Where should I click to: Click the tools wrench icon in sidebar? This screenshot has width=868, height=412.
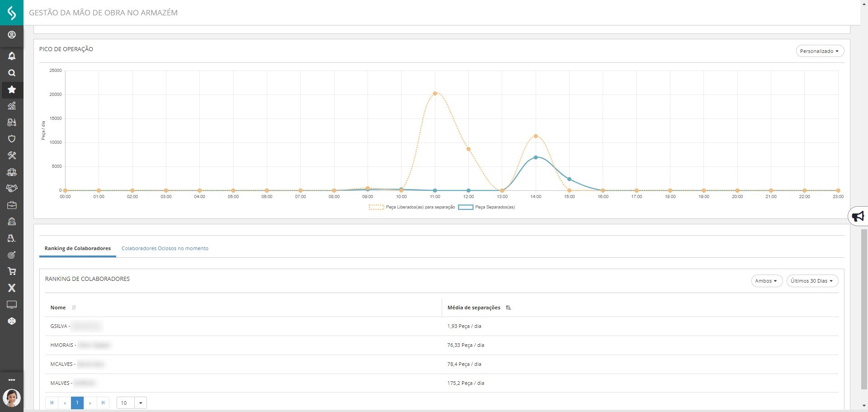coord(12,156)
